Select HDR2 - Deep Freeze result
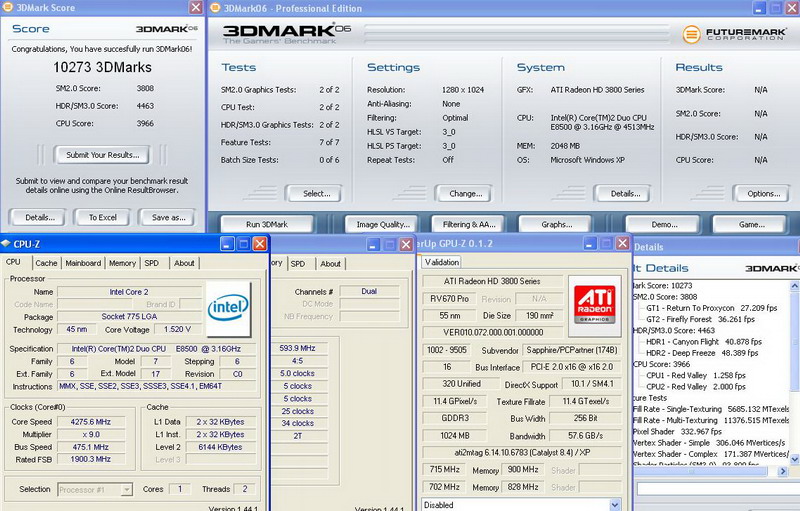Image resolution: width=800 pixels, height=511 pixels. click(x=702, y=353)
